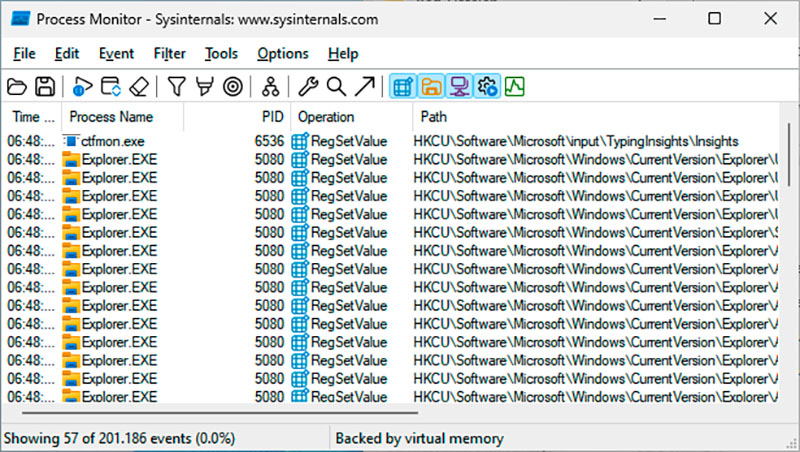Click the ctfmon.exe process icon
This screenshot has height=452, width=800.
click(x=71, y=141)
